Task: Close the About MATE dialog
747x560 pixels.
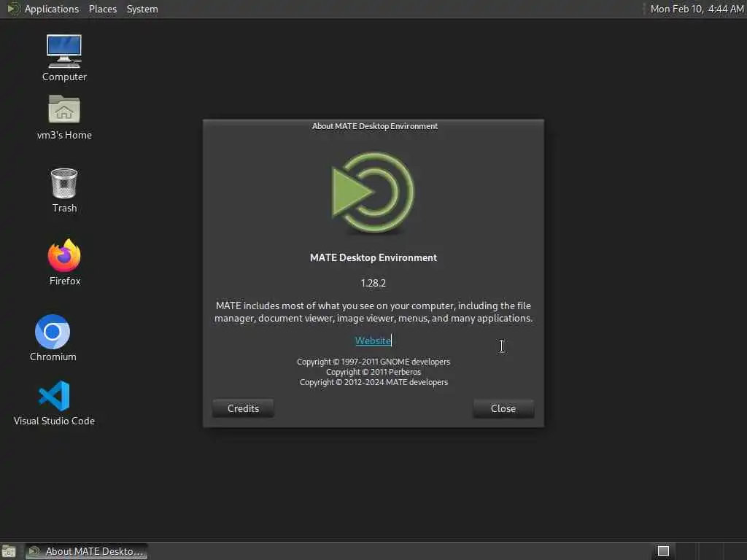Action: coord(503,408)
